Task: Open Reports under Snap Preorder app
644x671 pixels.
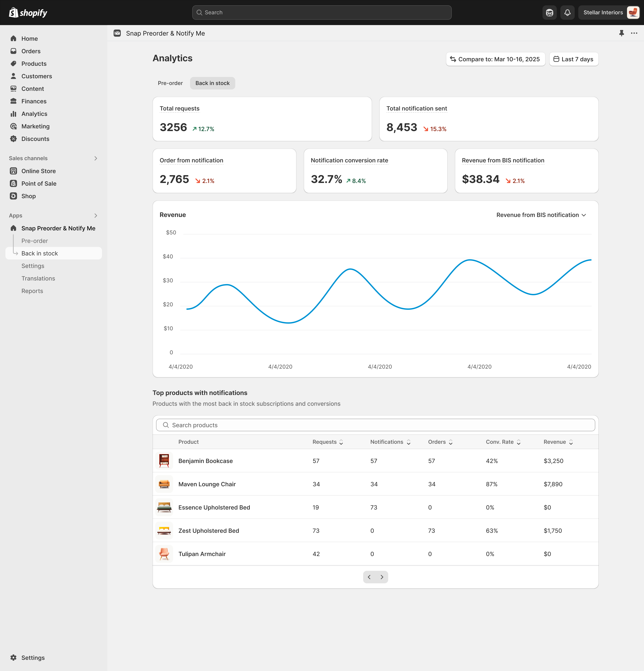Action: tap(32, 291)
